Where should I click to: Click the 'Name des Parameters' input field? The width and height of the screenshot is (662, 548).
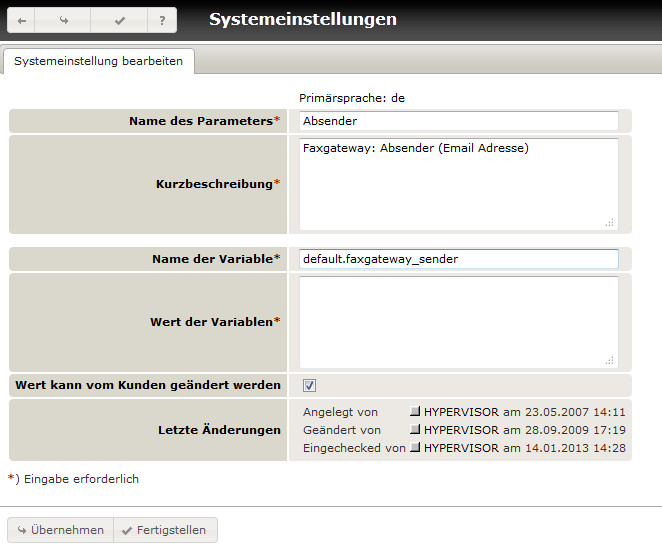[x=459, y=121]
